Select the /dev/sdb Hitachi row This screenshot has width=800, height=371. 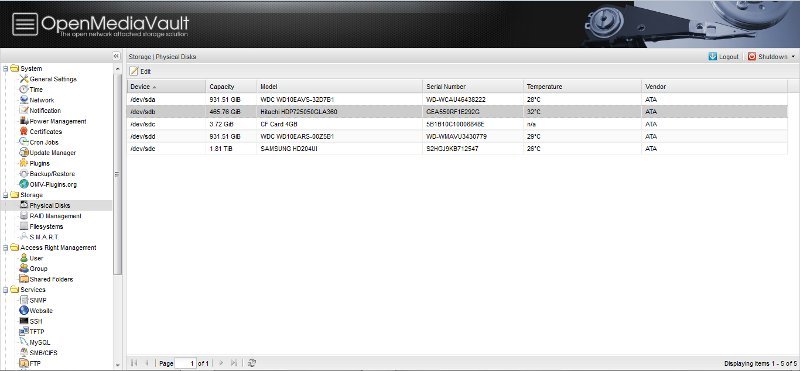pyautogui.click(x=457, y=111)
